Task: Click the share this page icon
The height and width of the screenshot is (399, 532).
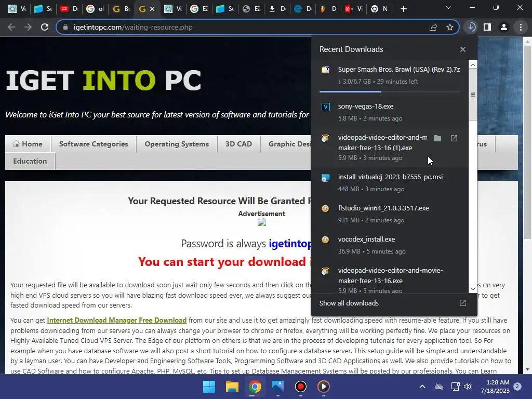Action: 433,27
